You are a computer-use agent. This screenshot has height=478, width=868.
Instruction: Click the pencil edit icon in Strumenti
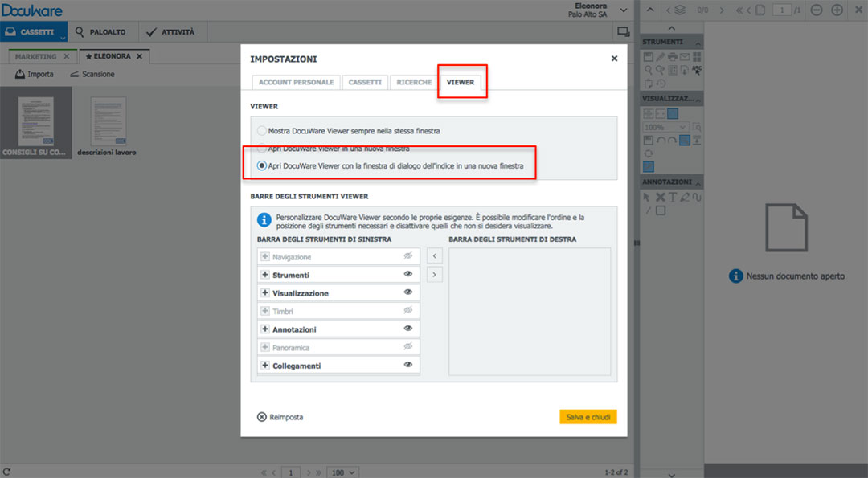661,56
